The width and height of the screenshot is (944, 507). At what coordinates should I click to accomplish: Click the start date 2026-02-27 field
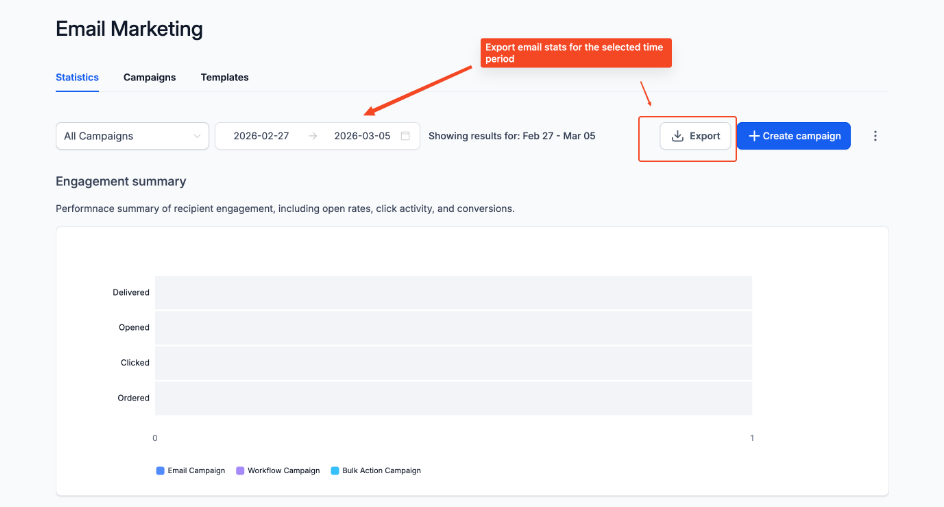pos(261,136)
